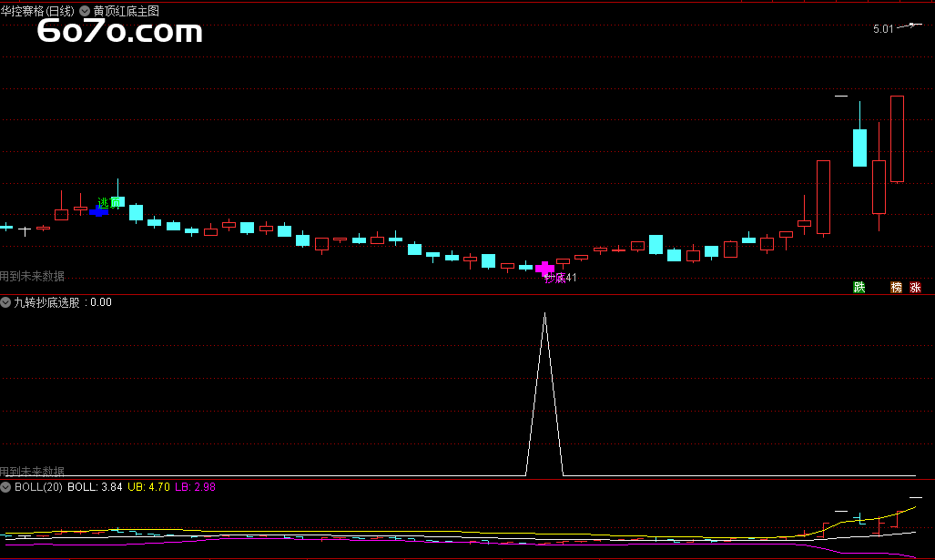The width and height of the screenshot is (935, 560).
Task: Click the green 逃顶 signal label
Action: [108, 203]
